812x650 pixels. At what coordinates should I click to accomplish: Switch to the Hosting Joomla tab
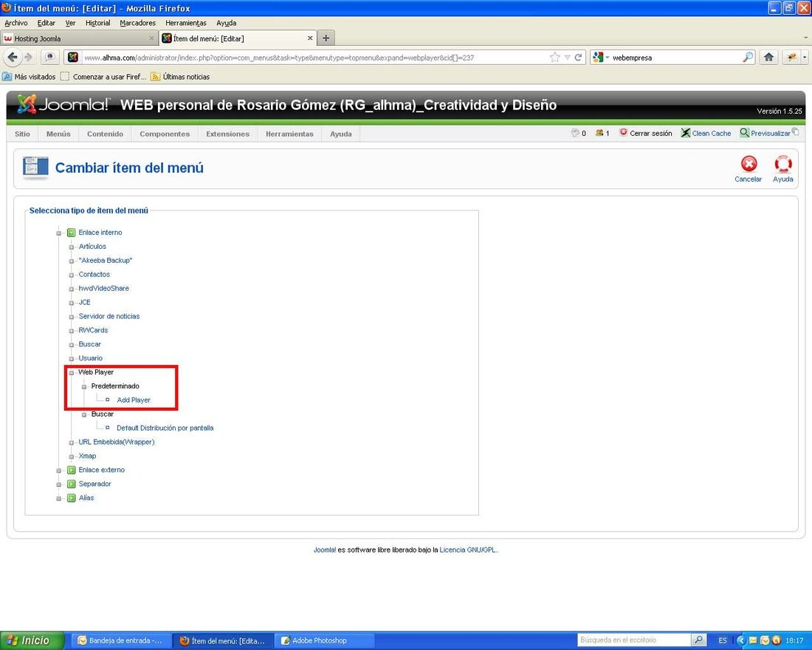point(79,38)
